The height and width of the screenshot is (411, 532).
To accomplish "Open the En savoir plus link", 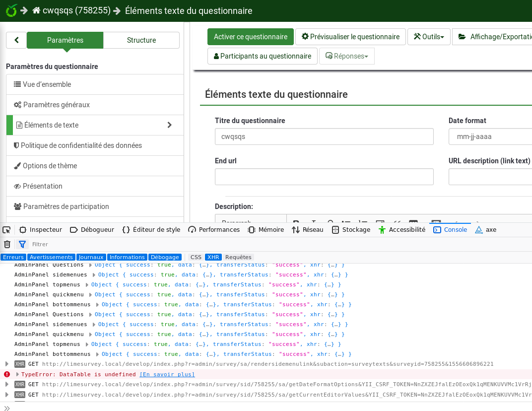I will 167,374.
